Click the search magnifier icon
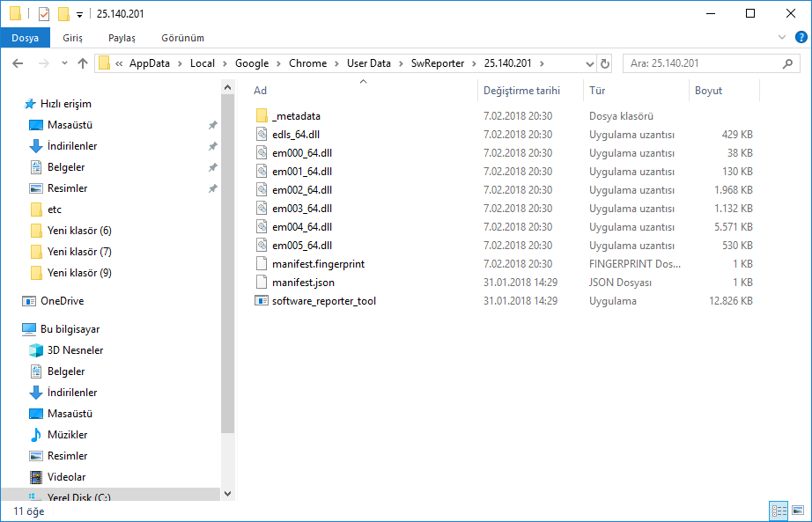Screen dimensions: 812x522 pyautogui.click(x=789, y=63)
